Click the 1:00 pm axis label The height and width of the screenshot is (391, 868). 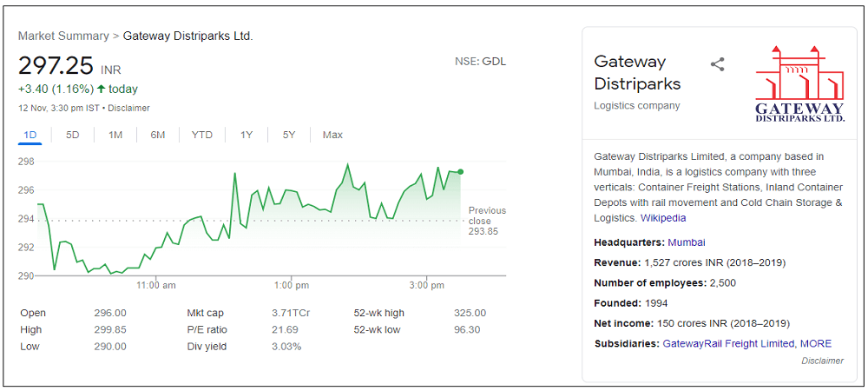291,285
